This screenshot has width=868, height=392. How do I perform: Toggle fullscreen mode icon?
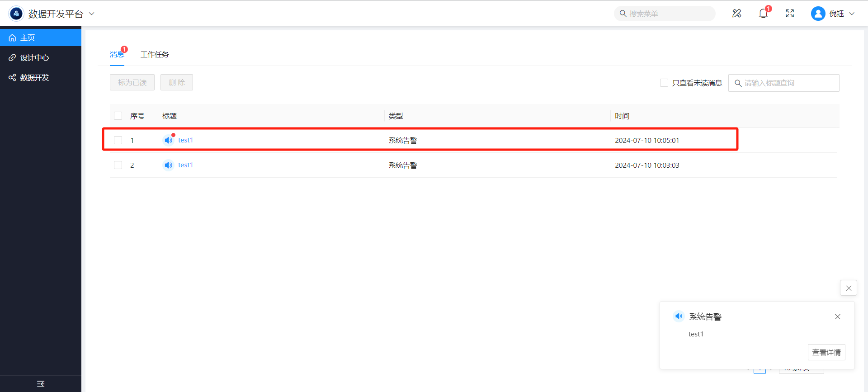coord(790,14)
